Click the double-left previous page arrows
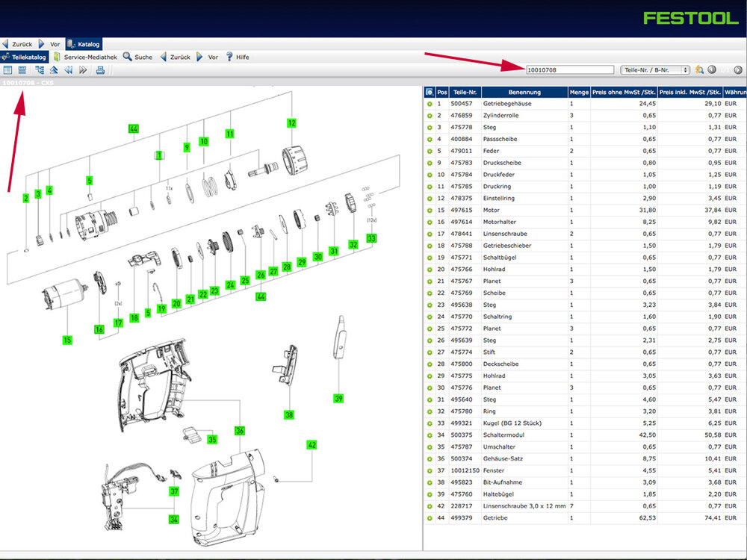The width and height of the screenshot is (747, 560). pos(68,70)
